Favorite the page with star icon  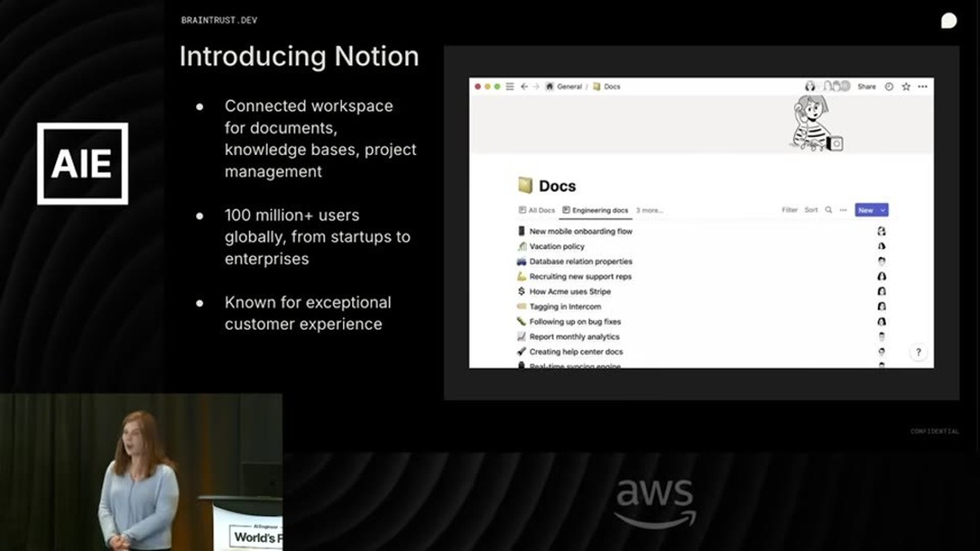tap(906, 87)
